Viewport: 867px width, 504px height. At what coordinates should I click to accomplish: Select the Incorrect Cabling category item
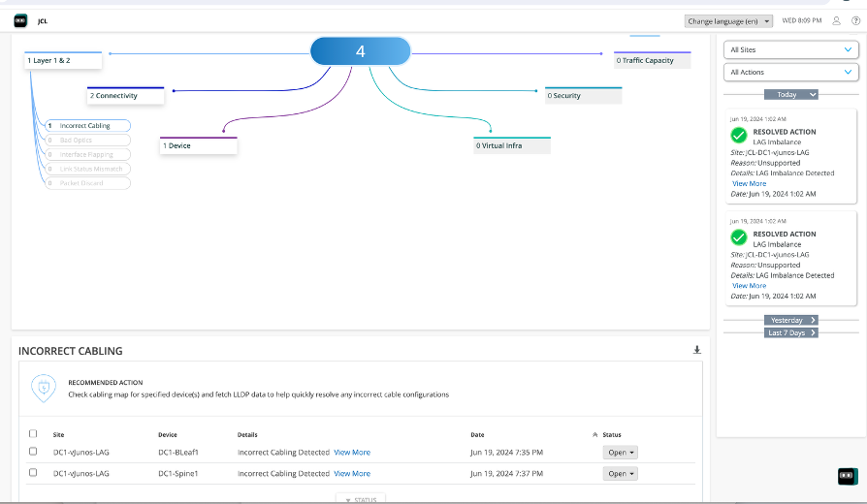click(x=85, y=126)
